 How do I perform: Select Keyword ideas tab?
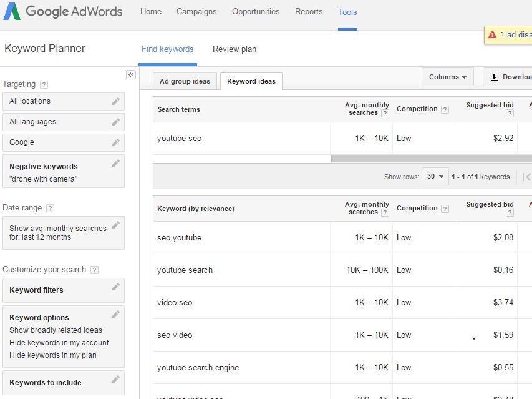coord(251,82)
